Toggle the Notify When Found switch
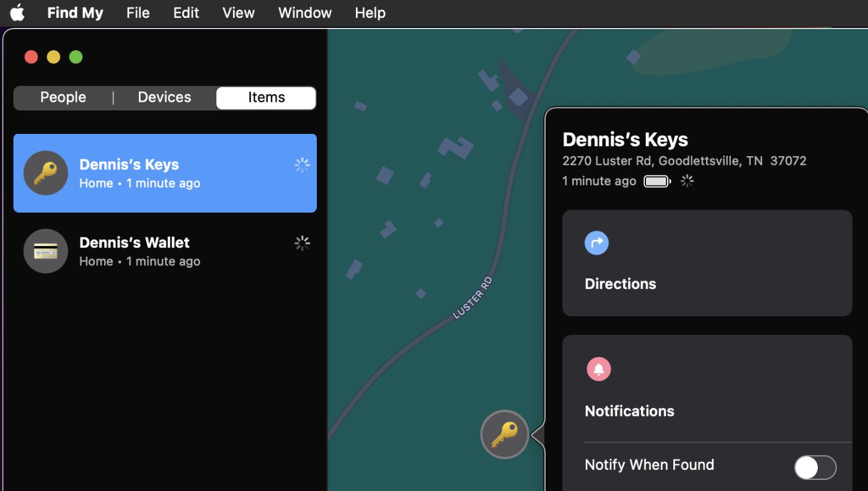The image size is (868, 491). pyautogui.click(x=815, y=467)
